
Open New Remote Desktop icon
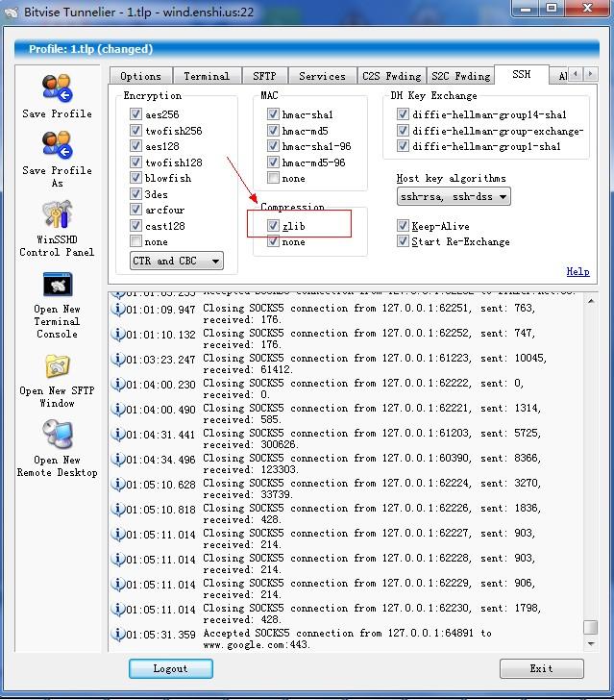click(57, 434)
